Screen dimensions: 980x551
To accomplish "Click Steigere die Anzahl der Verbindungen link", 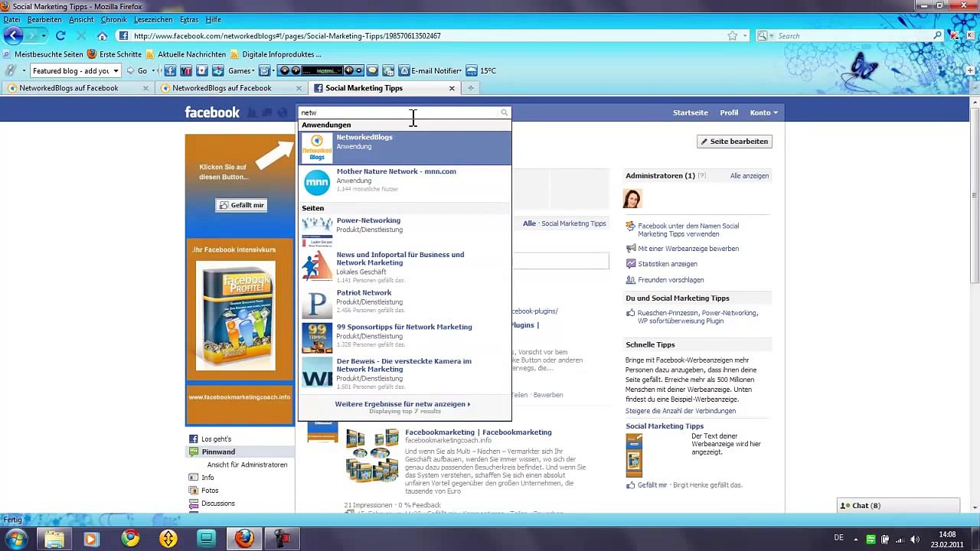I will [x=681, y=411].
